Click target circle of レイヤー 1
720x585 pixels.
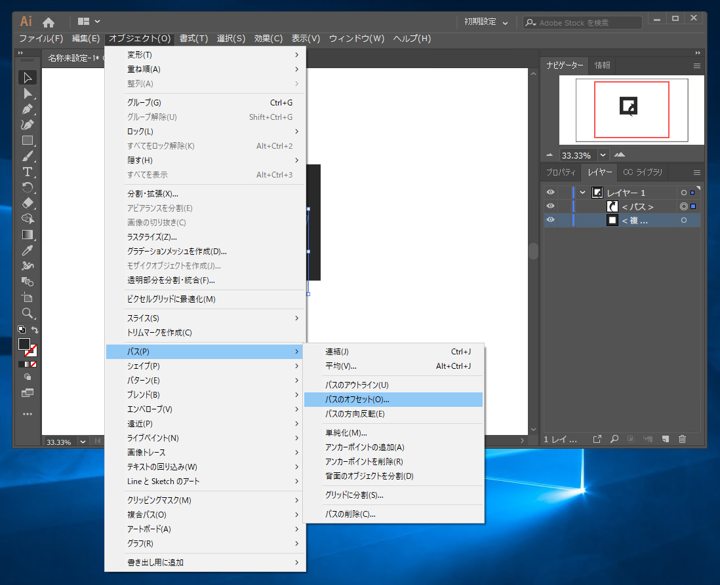684,193
